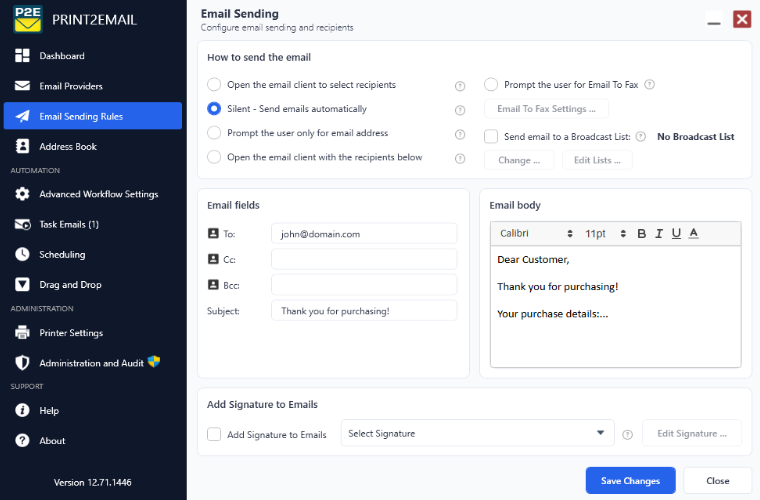Image resolution: width=760 pixels, height=500 pixels.
Task: Click the paper plane icon for Email Sending Rules
Action: pyautogui.click(x=22, y=116)
